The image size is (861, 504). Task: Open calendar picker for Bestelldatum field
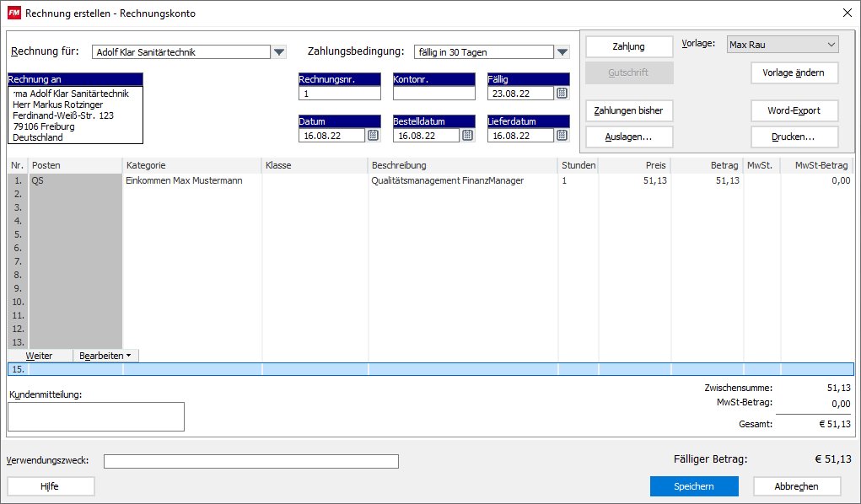[x=467, y=136]
